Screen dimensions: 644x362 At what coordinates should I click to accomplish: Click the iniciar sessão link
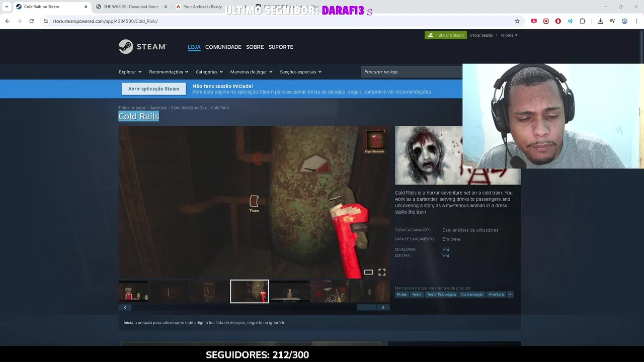point(481,35)
